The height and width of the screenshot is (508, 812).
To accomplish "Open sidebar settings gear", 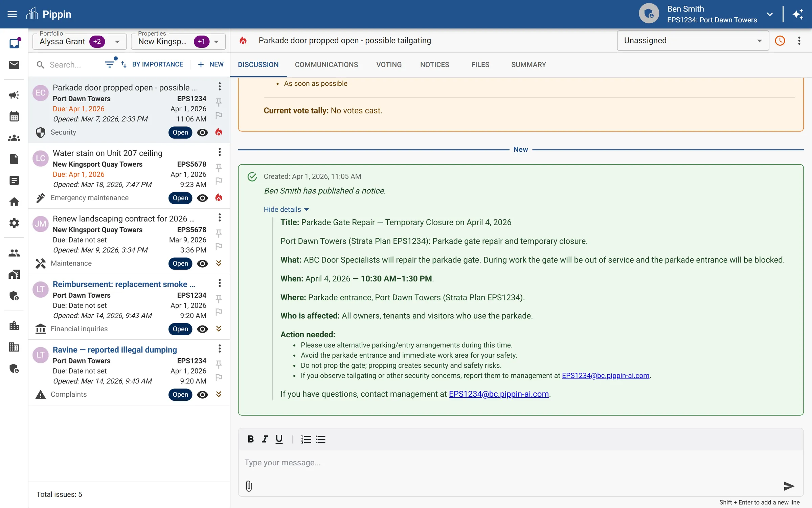I will point(14,223).
